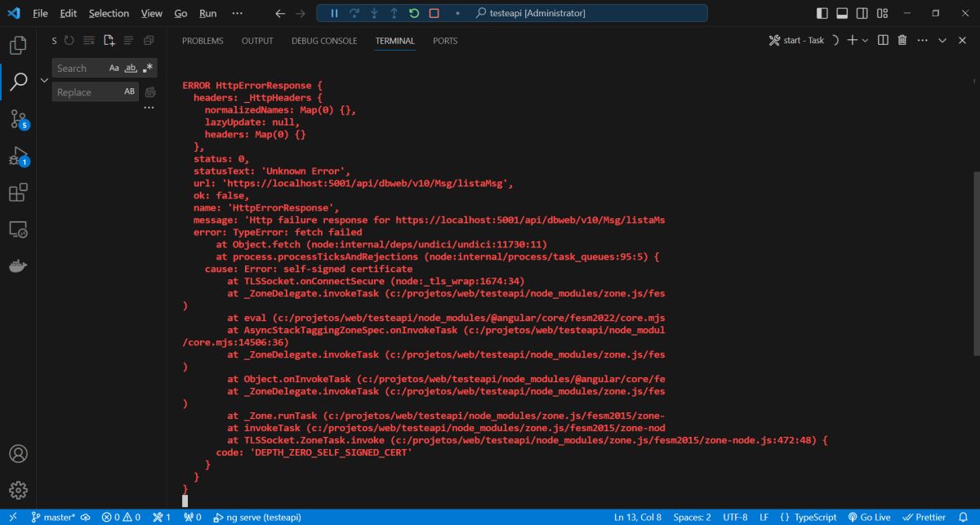
Task: Switch to the Output tab
Action: tap(257, 41)
